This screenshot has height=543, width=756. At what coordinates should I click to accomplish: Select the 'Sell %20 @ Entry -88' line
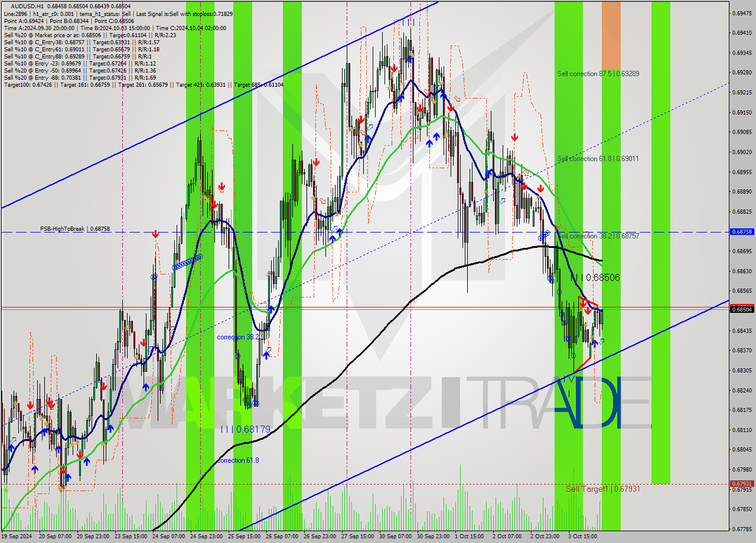tap(80, 77)
